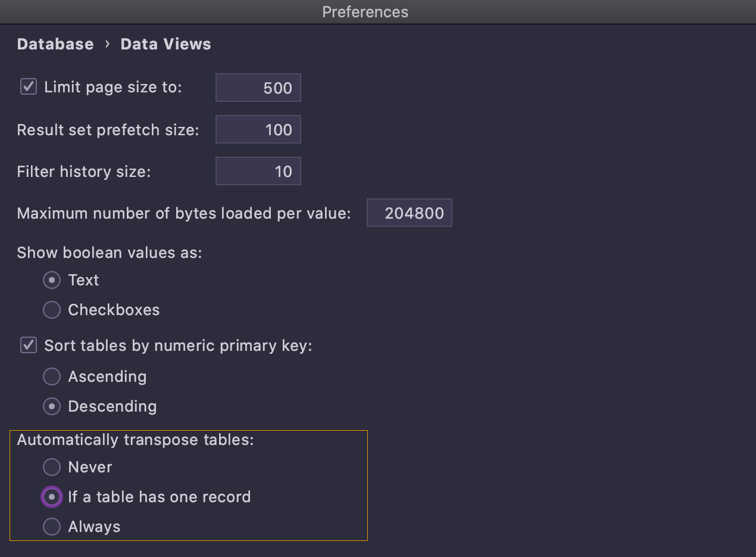Screen dimensions: 756x557
Task: Choose Ascending sort order
Action: coord(52,376)
